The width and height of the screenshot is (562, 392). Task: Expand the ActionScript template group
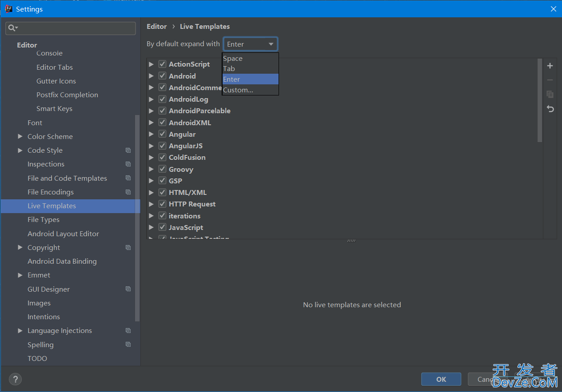click(151, 64)
